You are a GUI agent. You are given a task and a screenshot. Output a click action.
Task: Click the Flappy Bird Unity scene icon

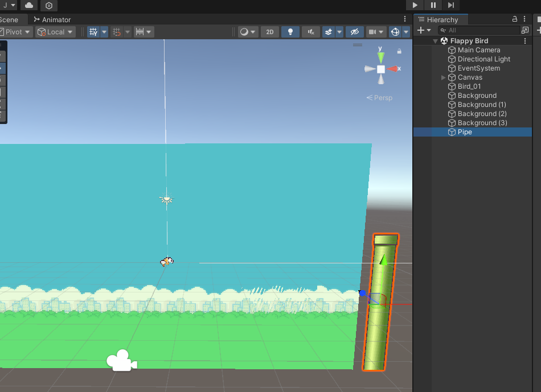point(444,41)
